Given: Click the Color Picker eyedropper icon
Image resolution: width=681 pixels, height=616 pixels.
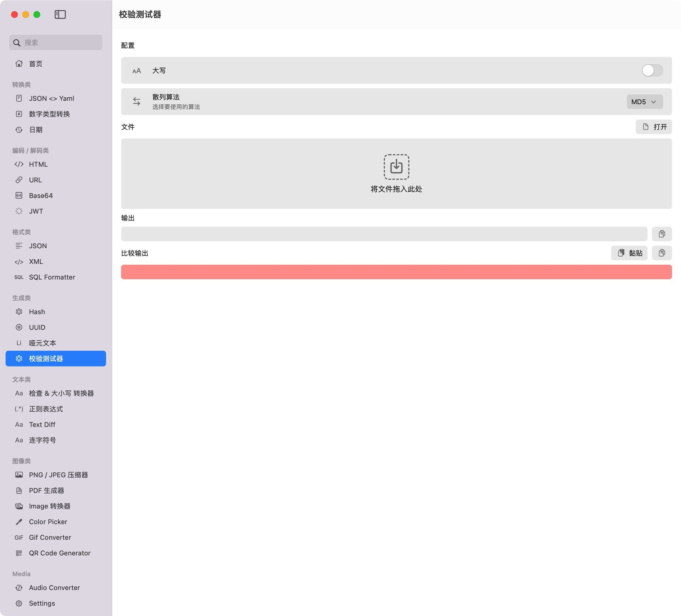Looking at the screenshot, I should 19,522.
